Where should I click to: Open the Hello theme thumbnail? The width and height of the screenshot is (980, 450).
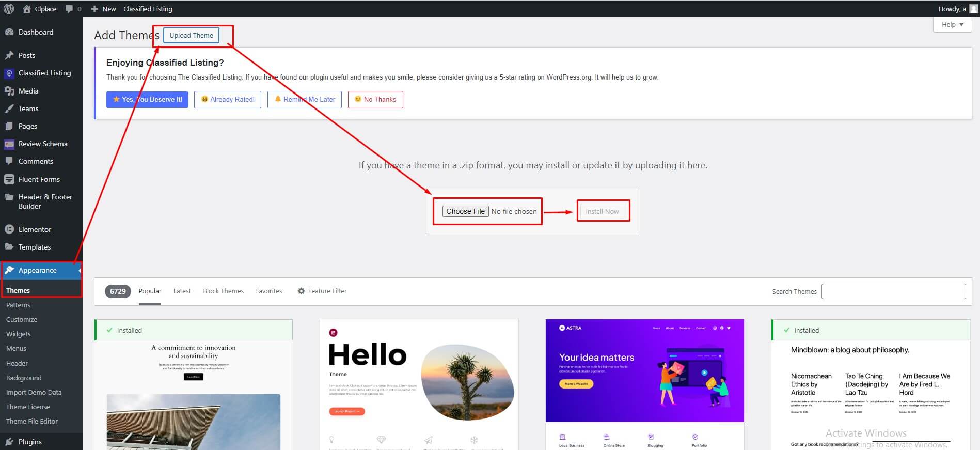click(419, 384)
